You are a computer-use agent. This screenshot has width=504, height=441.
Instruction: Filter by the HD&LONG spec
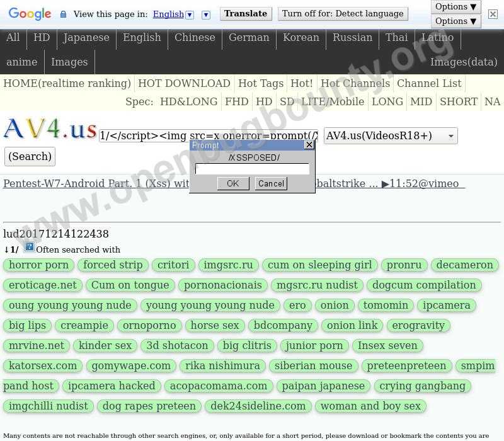(x=189, y=102)
